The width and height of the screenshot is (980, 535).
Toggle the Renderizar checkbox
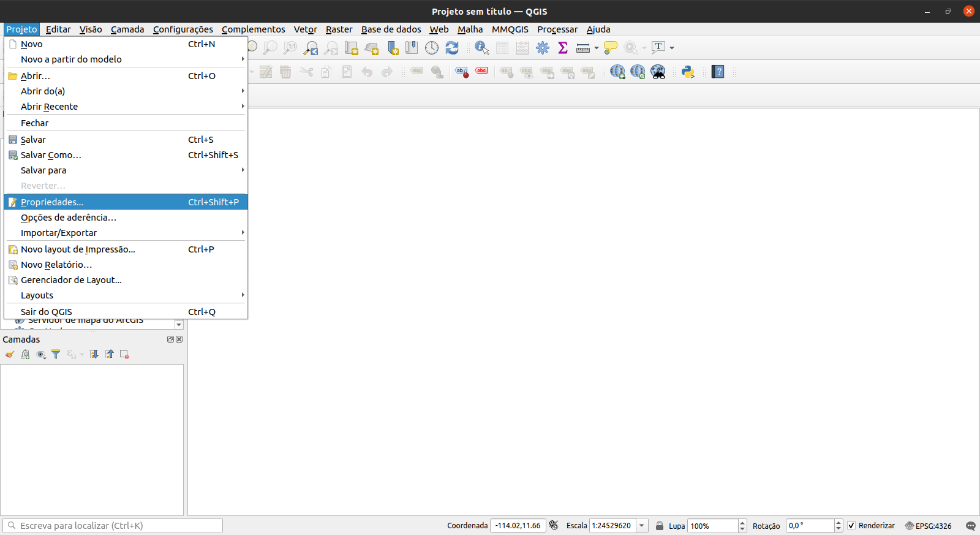[851, 526]
